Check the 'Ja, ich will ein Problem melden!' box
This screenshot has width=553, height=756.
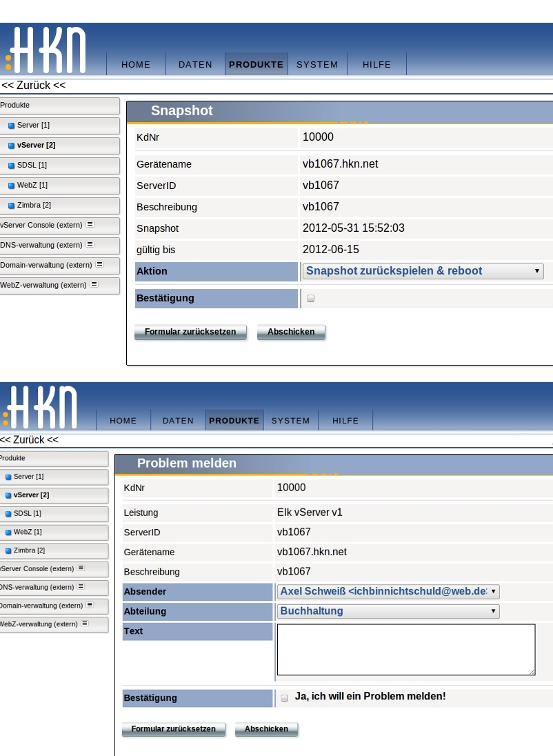point(285,698)
